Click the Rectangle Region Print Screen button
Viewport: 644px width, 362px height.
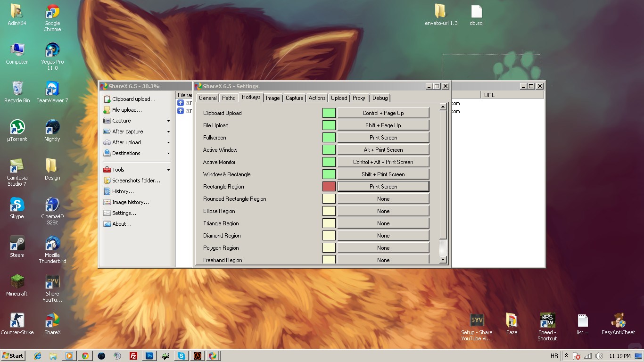click(x=383, y=187)
